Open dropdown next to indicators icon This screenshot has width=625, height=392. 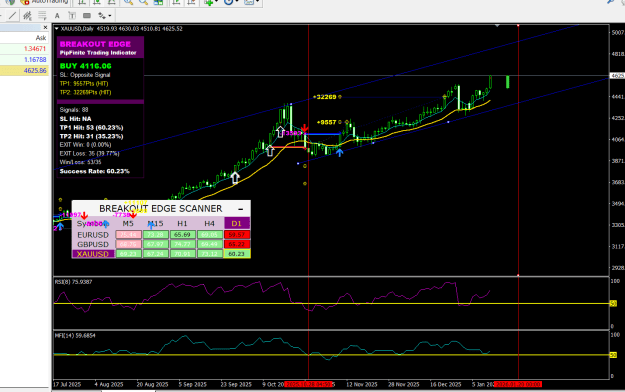216,2
